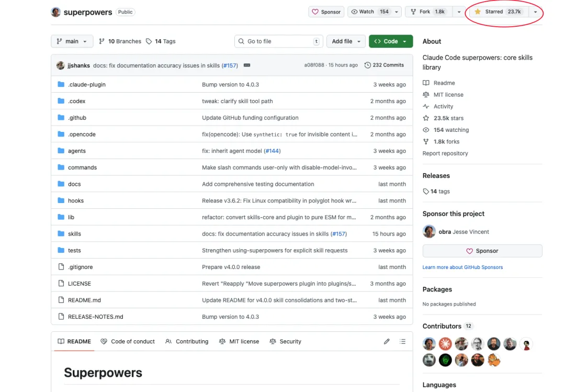
Task: Fork the superpowers repository
Action: point(428,12)
